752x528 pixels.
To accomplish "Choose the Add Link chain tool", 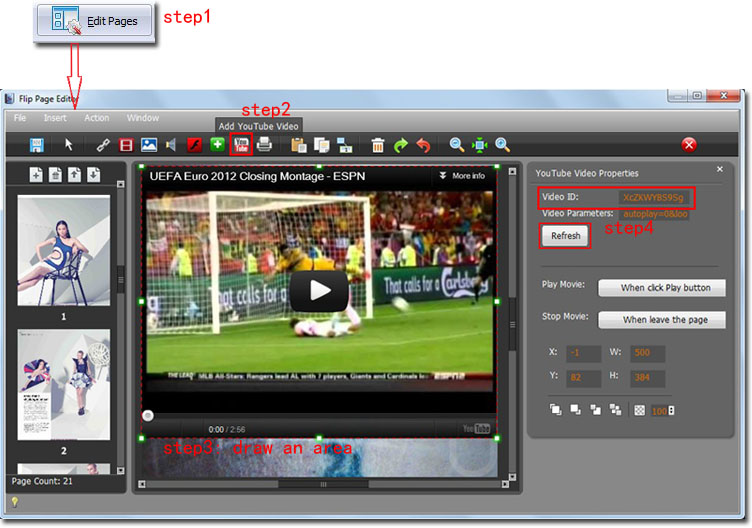I will (x=103, y=145).
